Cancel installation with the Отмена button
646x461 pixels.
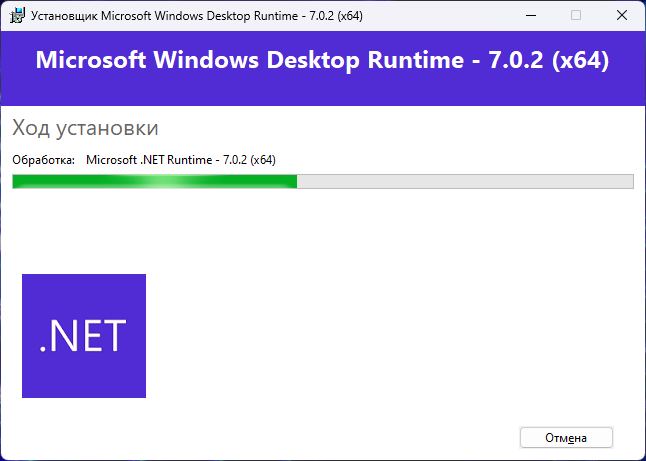(x=566, y=438)
